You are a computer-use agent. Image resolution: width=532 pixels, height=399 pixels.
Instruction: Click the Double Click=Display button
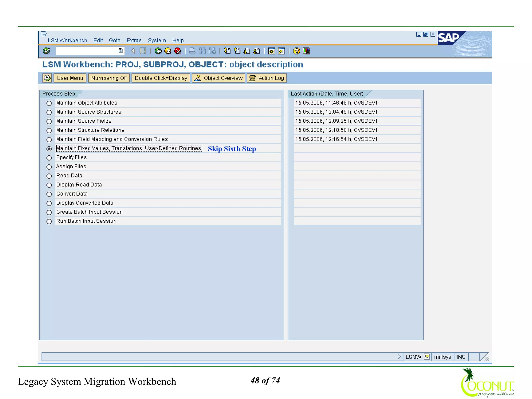(161, 78)
